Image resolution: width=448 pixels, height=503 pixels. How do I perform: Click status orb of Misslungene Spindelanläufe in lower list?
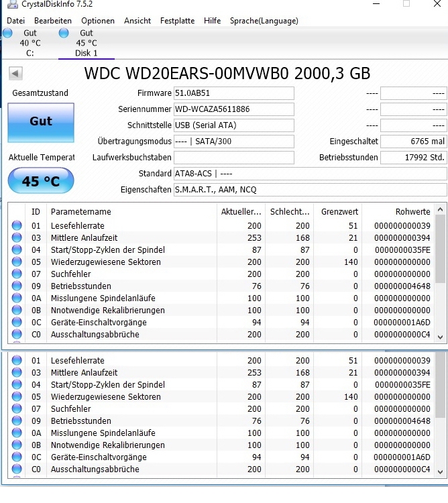(x=17, y=433)
